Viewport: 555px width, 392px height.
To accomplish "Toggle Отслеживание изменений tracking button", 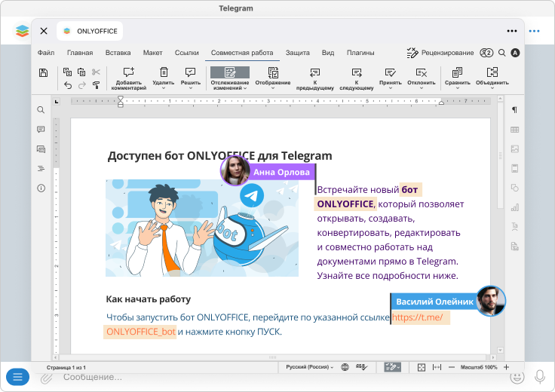I will click(230, 78).
